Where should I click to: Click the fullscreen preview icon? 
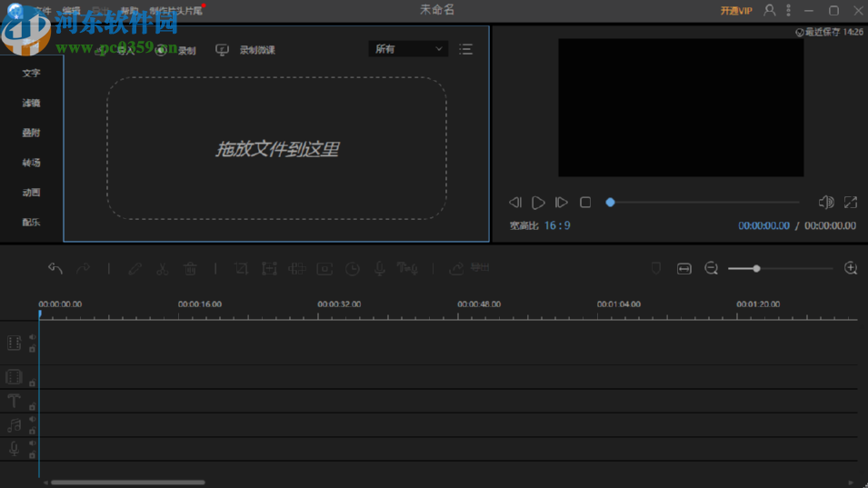(850, 203)
